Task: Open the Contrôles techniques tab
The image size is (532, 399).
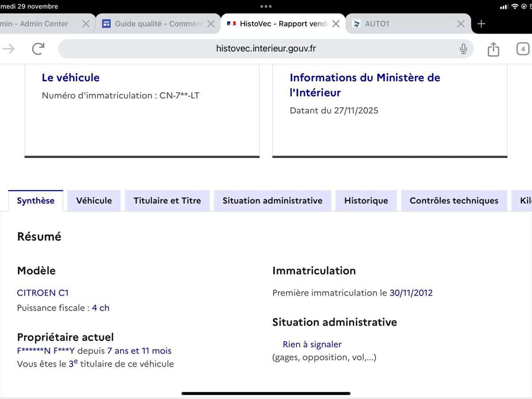Action: (x=454, y=201)
